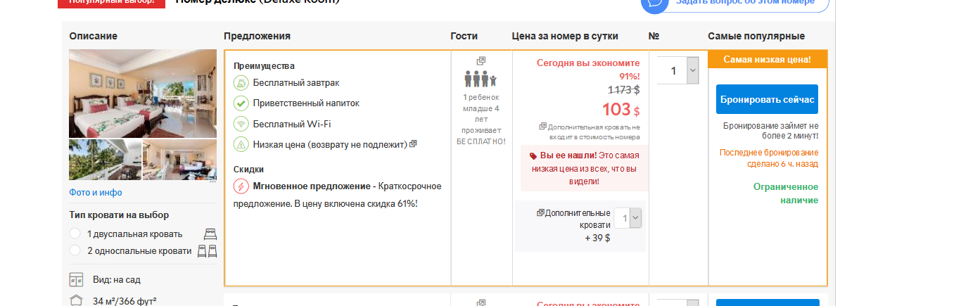980x306 pixels.
Task: Click Задать вопрос об этом номере
Action: click(x=746, y=2)
